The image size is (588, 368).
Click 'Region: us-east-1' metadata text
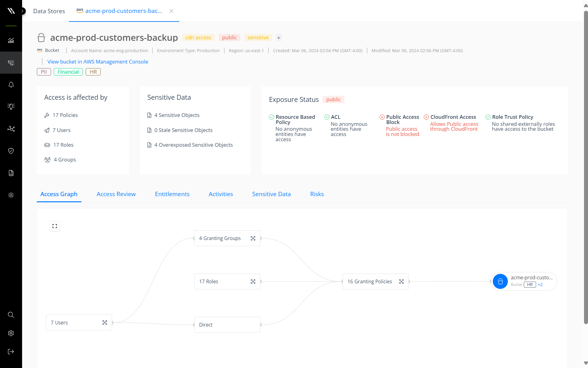(246, 51)
